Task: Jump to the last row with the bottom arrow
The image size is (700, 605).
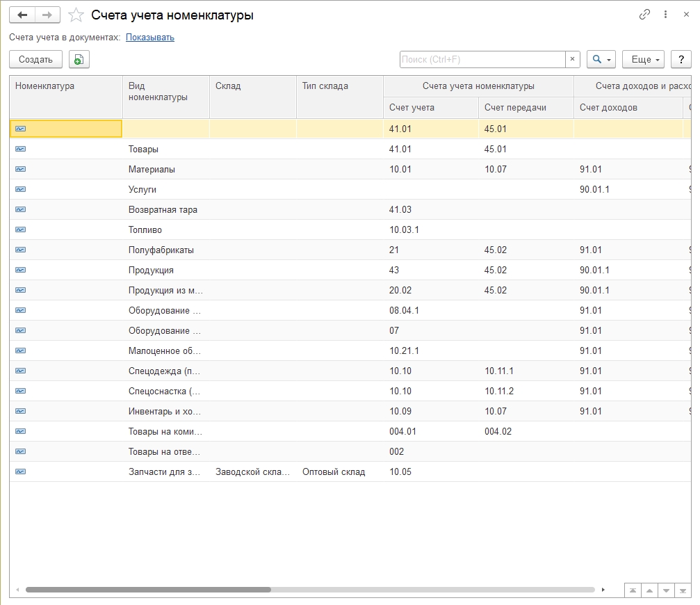Action: pos(683,590)
